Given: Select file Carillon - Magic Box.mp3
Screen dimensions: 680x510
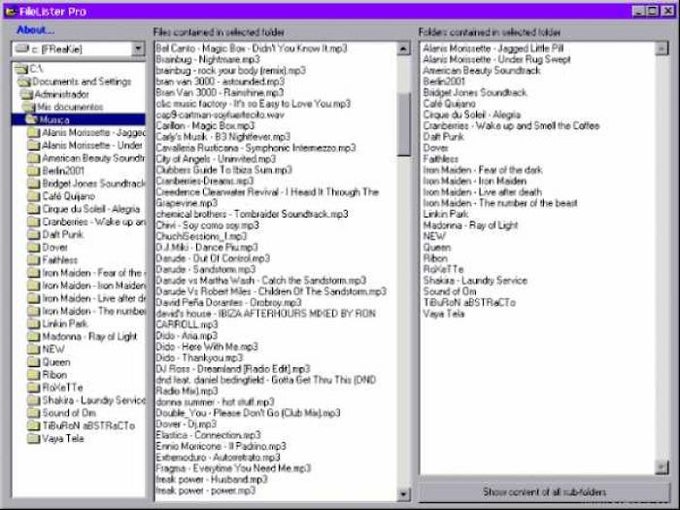Looking at the screenshot, I should (205, 126).
